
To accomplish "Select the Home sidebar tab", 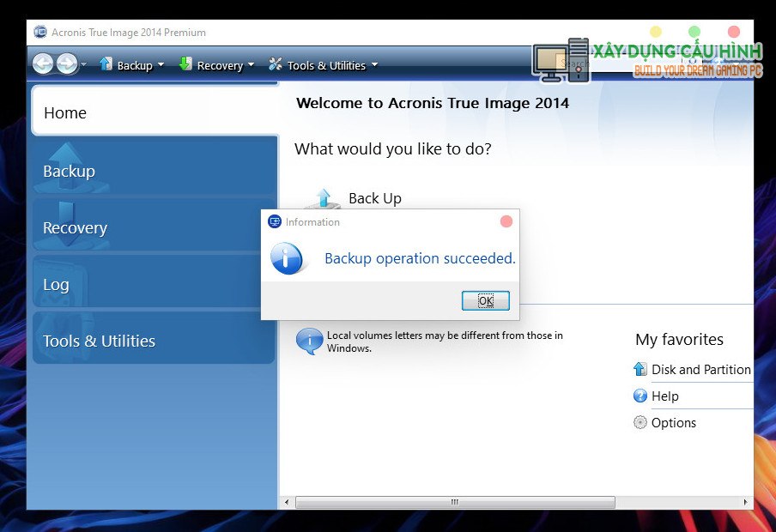I will pos(155,112).
